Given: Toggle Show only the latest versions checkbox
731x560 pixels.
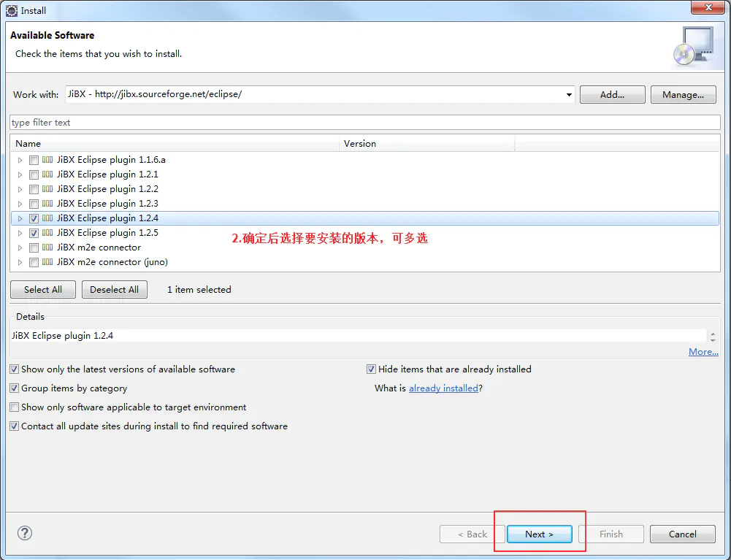Looking at the screenshot, I should [15, 369].
